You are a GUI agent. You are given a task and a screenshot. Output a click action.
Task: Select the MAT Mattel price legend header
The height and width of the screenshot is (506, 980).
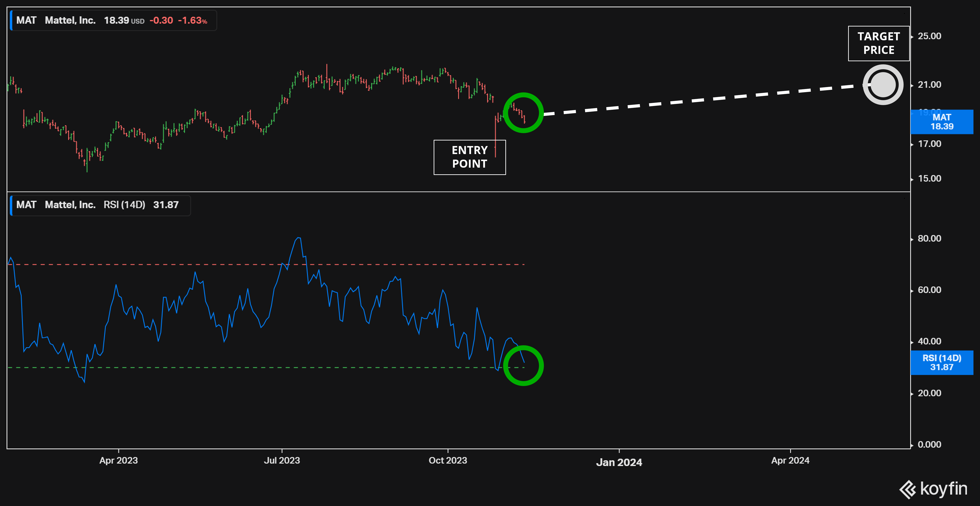pos(113,20)
